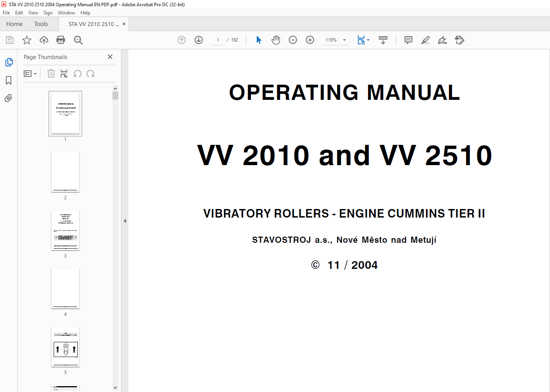Viewport: 550px width, 392px height.
Task: Click the print pages icon in thumbnails panel
Action: [64, 73]
